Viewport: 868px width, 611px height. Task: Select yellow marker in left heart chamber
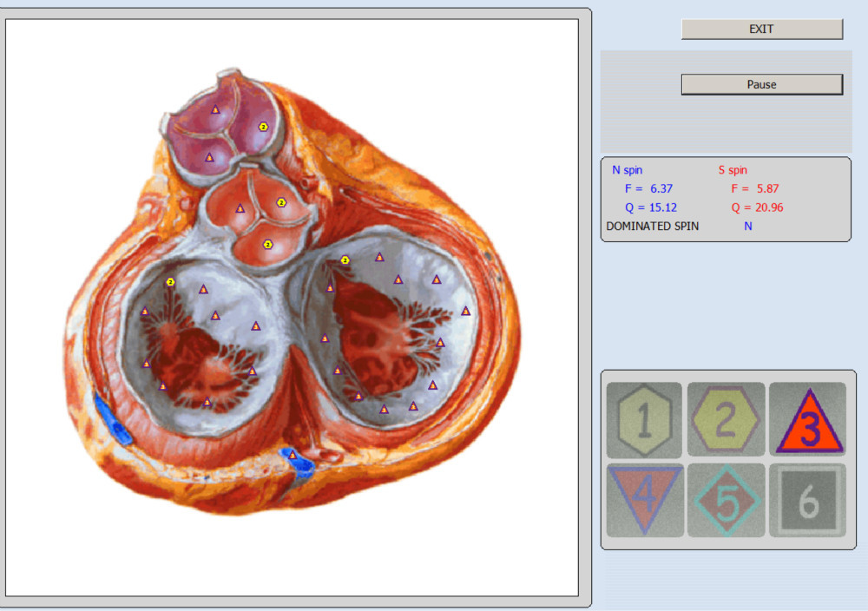coord(170,281)
